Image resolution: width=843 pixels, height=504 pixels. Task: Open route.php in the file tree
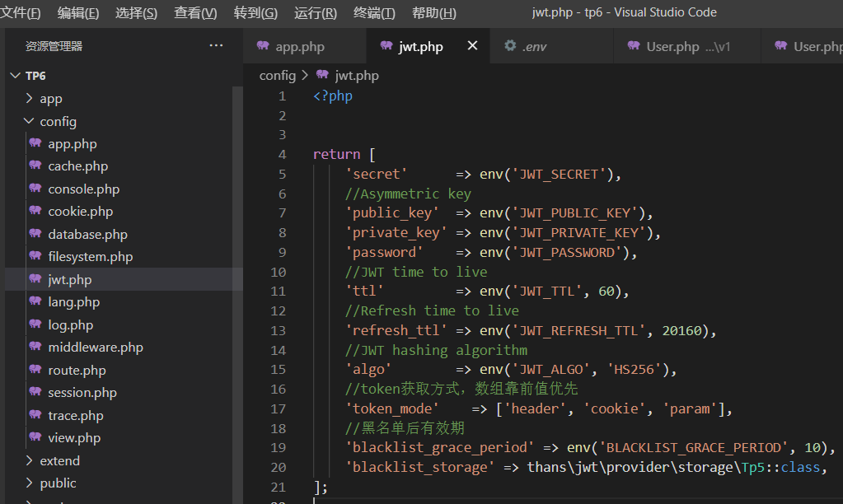pos(77,371)
